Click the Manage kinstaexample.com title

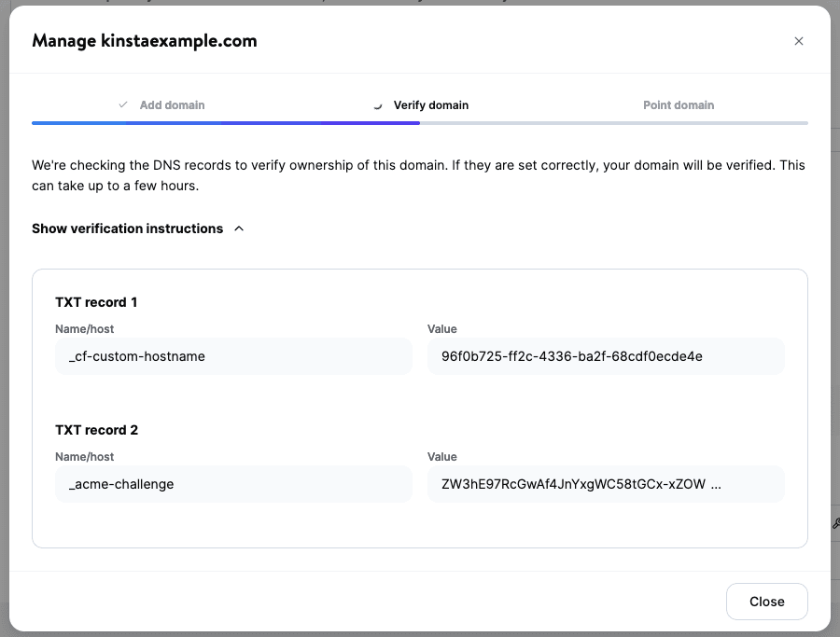click(144, 41)
